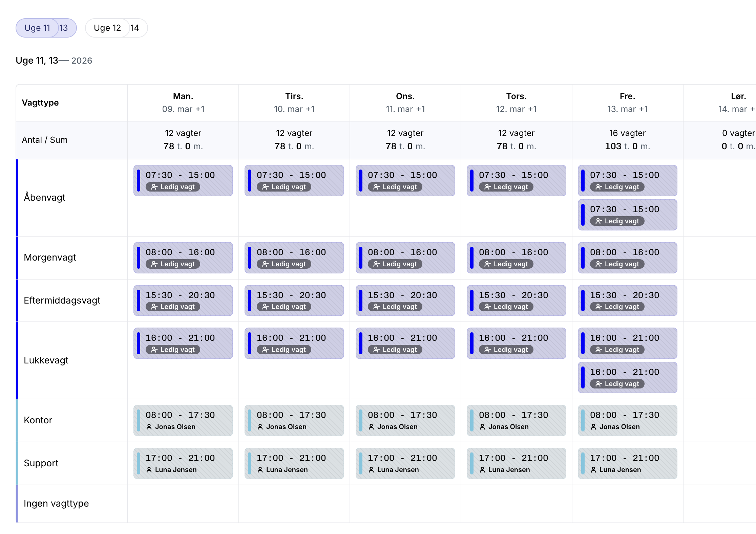The height and width of the screenshot is (534, 756).
Task: Select the Uge 11 week tab
Action: (37, 28)
